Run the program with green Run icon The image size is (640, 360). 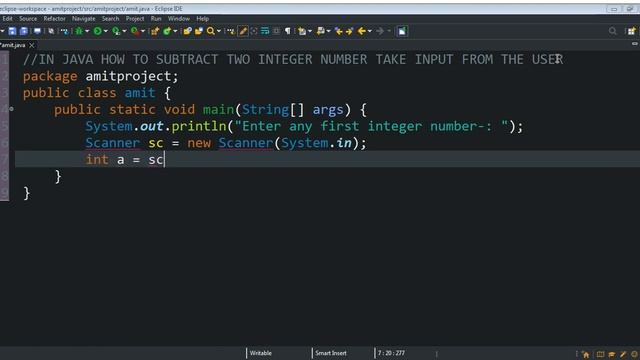pyautogui.click(x=98, y=31)
